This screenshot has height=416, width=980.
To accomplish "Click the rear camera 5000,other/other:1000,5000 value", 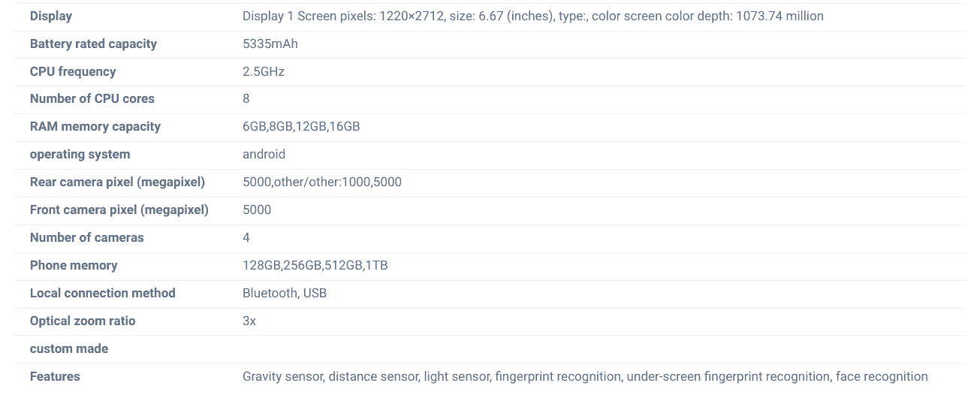I will pos(321,182).
